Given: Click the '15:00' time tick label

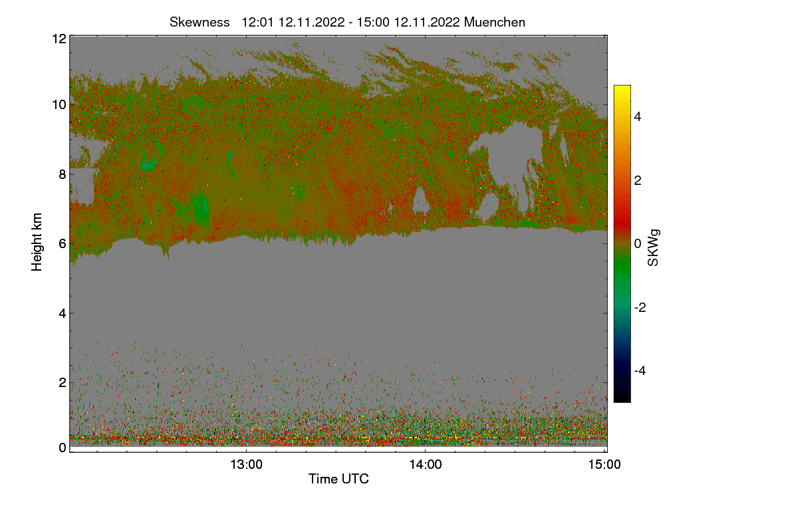Looking at the screenshot, I should (605, 465).
